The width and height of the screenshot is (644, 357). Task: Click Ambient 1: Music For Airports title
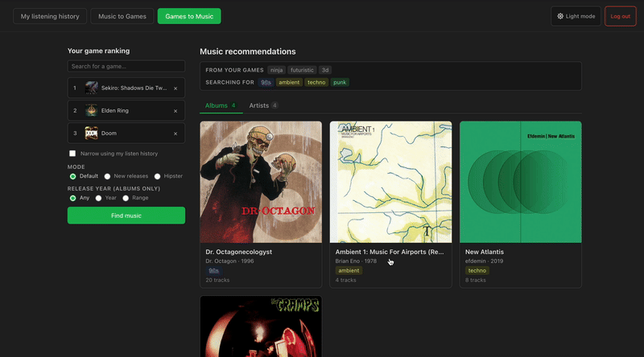[390, 252]
